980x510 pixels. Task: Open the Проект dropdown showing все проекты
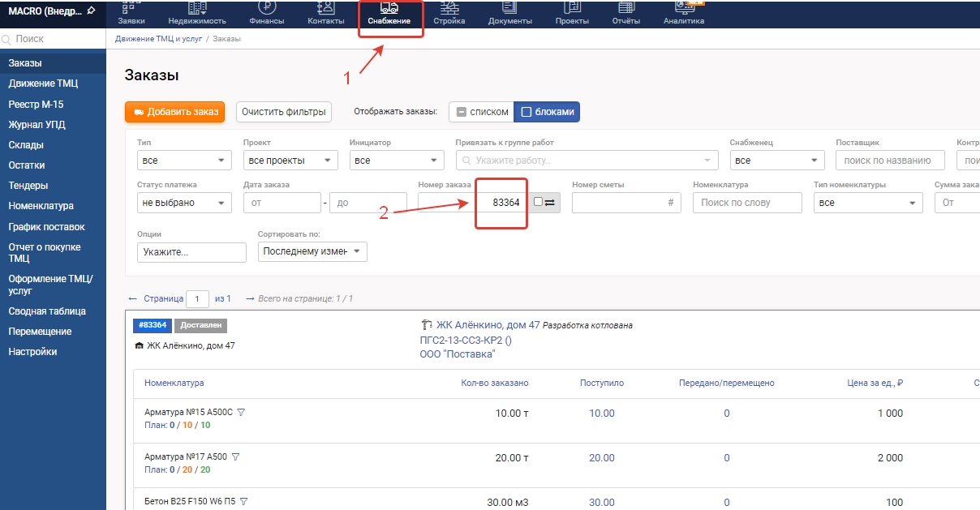[290, 161]
